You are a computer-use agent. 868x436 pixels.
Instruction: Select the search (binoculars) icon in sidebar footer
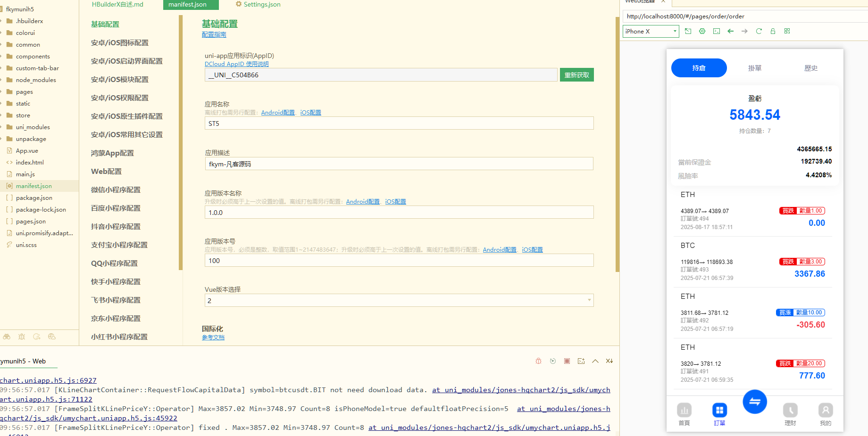point(7,337)
